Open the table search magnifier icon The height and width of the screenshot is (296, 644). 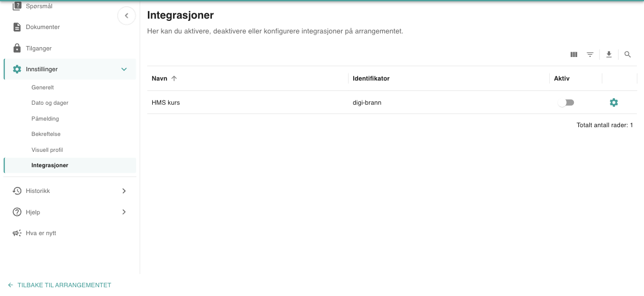(x=628, y=54)
